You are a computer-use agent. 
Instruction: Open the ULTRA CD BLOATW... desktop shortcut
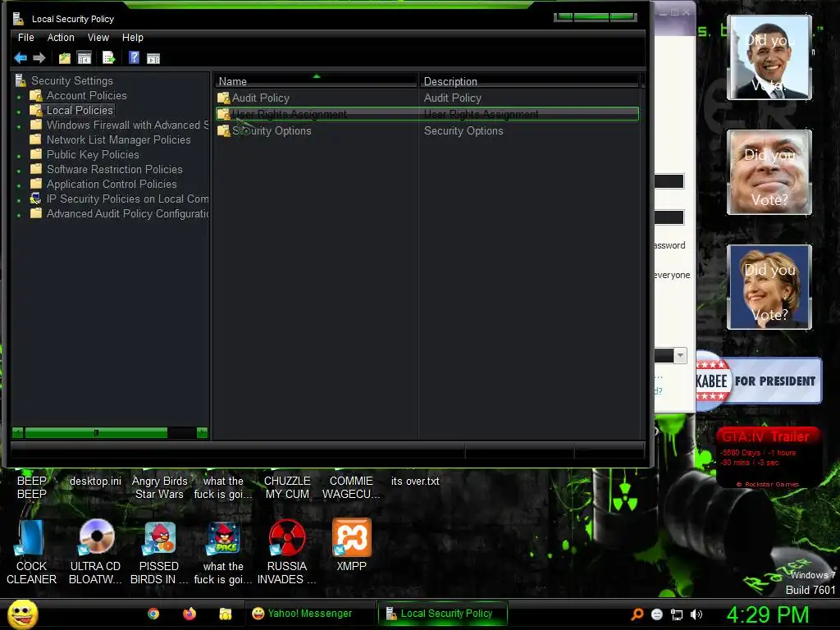pyautogui.click(x=96, y=552)
